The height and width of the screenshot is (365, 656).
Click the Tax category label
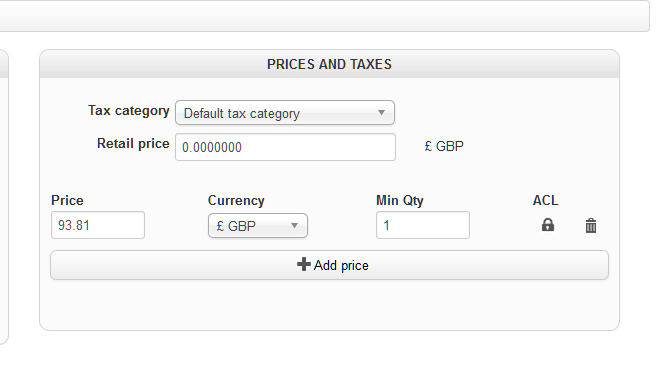128,111
